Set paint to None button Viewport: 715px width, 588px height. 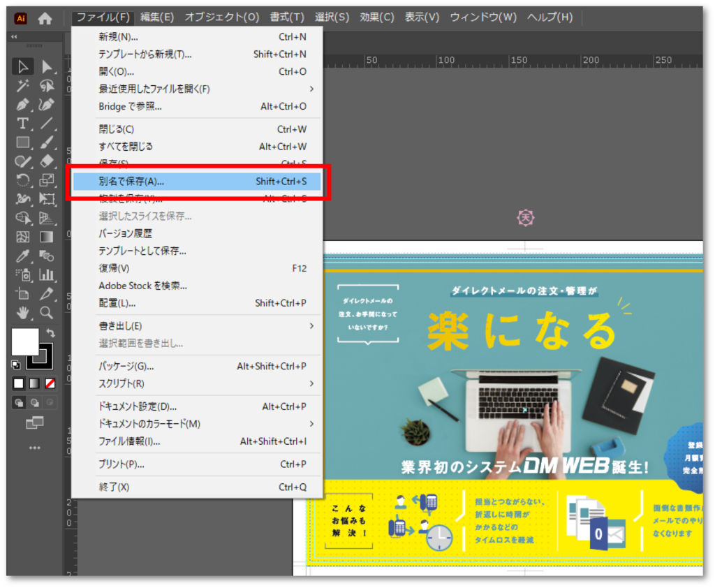(50, 383)
